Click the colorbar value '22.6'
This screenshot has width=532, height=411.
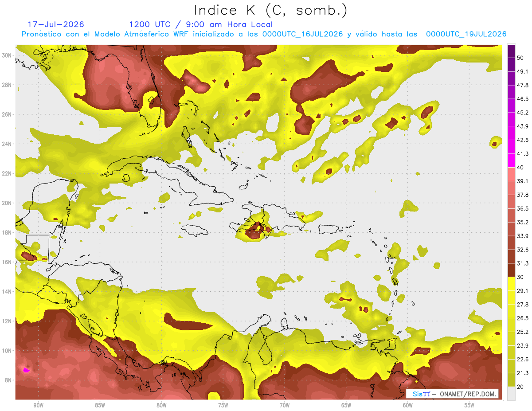coord(523,360)
